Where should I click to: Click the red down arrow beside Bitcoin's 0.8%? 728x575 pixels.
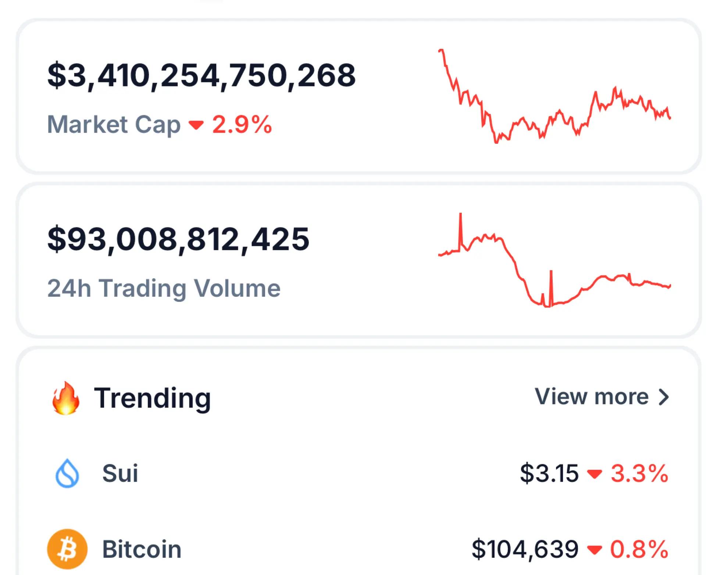(x=595, y=550)
